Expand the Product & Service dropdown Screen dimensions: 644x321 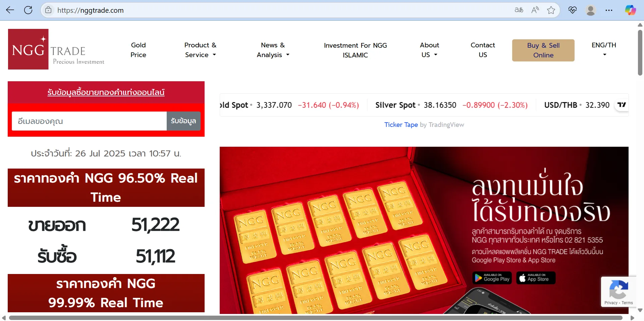pyautogui.click(x=200, y=50)
